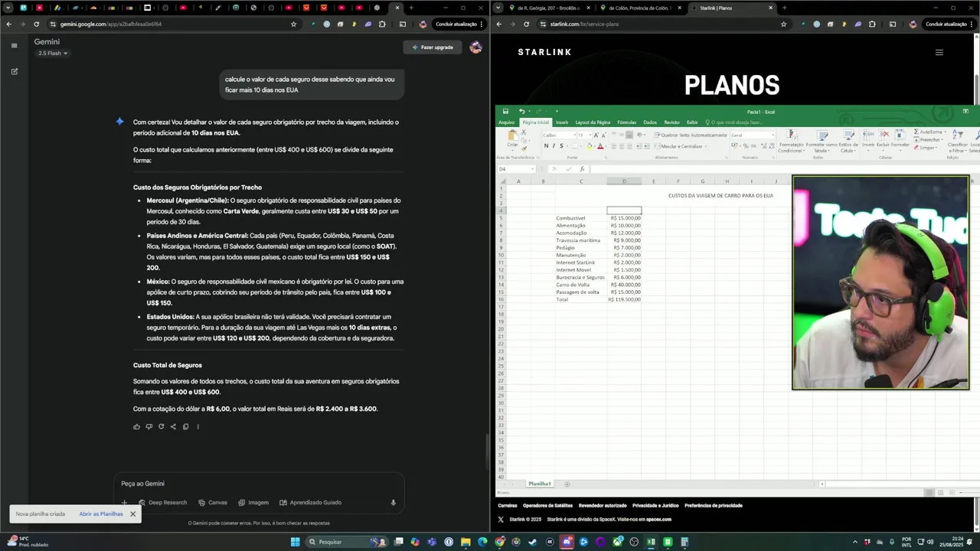Click the Colar paste button
This screenshot has width=980, height=551.
click(x=512, y=139)
